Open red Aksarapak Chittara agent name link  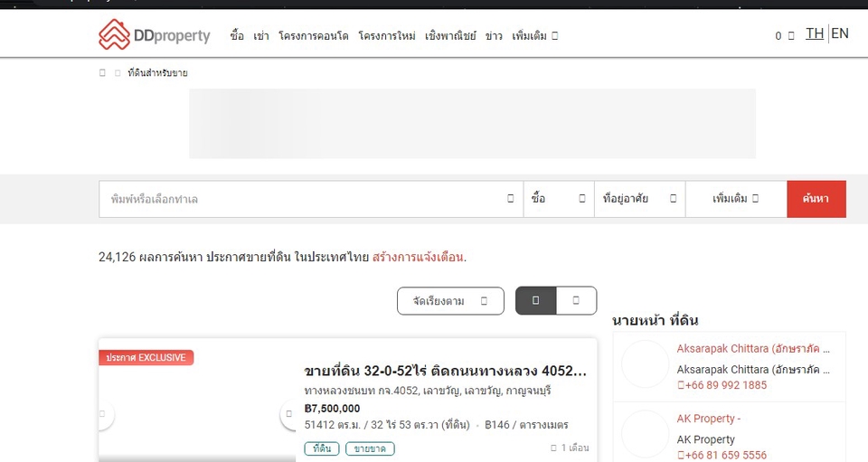pyautogui.click(x=753, y=349)
